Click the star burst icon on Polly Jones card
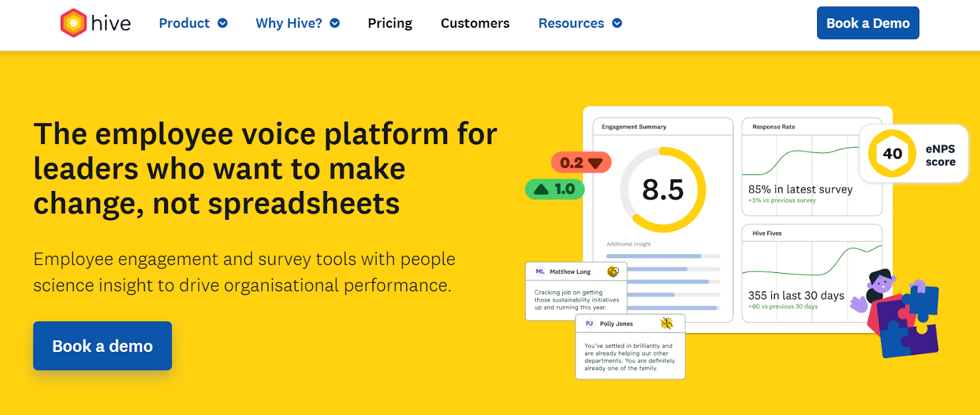Image resolution: width=980 pixels, height=415 pixels. (666, 323)
